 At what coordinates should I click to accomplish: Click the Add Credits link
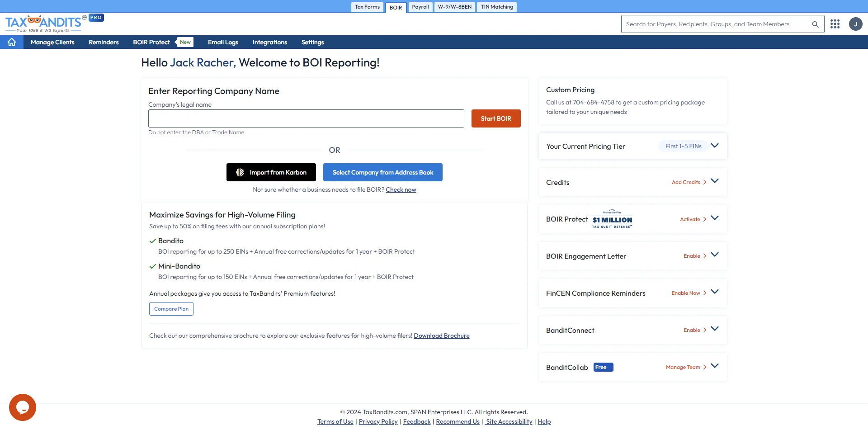(x=689, y=182)
